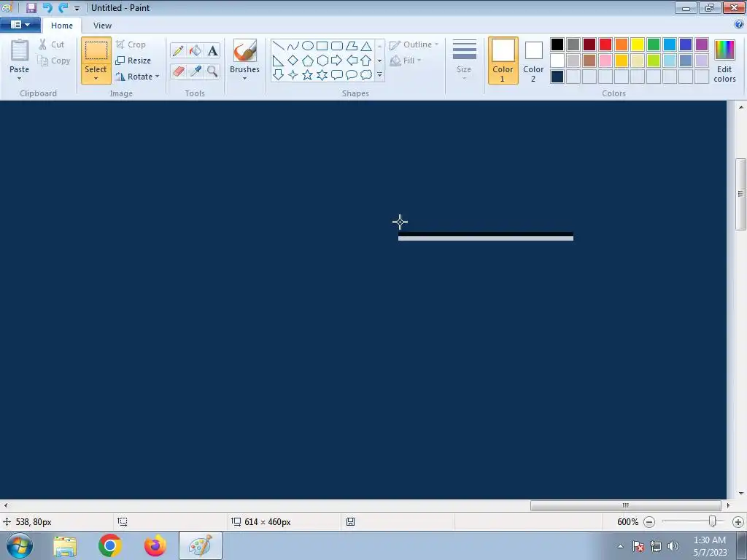Select the Eraser tool

click(x=178, y=71)
